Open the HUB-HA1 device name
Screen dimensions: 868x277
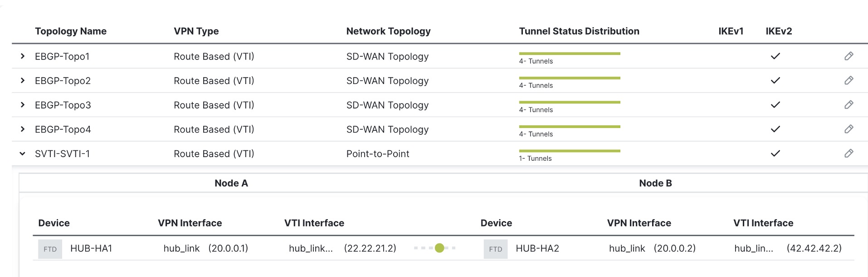[91, 248]
